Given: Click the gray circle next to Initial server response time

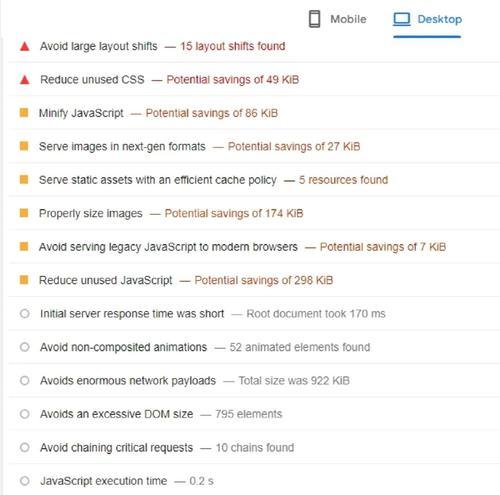Looking at the screenshot, I should click(x=25, y=314).
